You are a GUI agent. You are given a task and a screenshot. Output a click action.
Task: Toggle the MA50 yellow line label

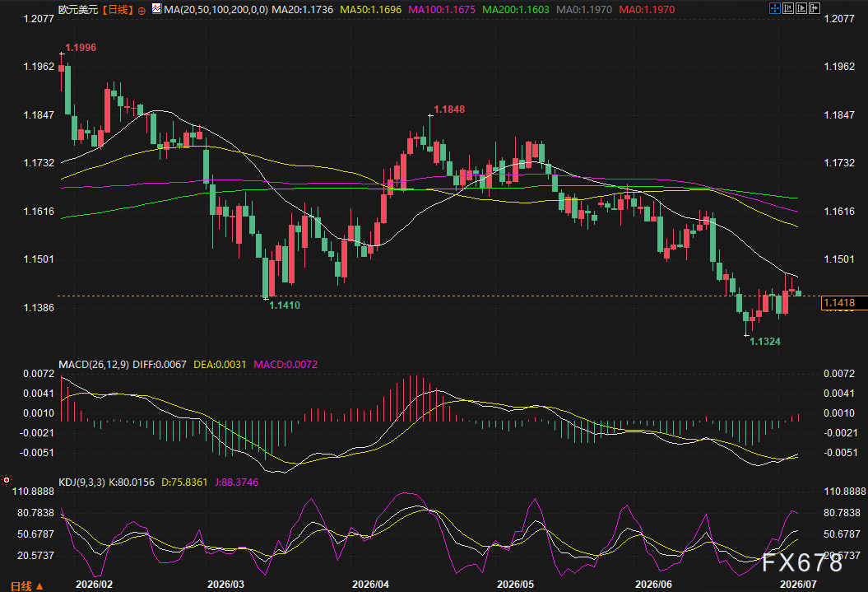coord(370,9)
